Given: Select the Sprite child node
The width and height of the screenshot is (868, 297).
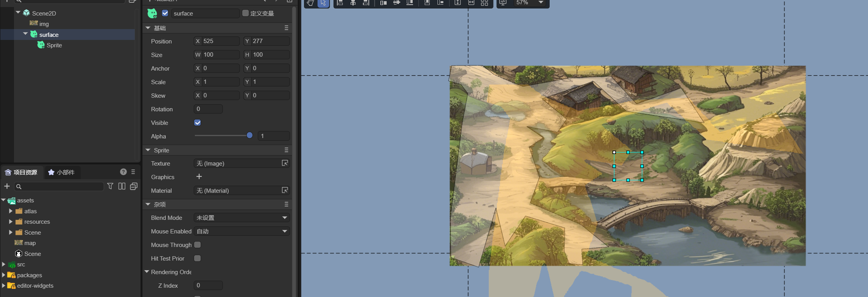Looking at the screenshot, I should click(54, 45).
